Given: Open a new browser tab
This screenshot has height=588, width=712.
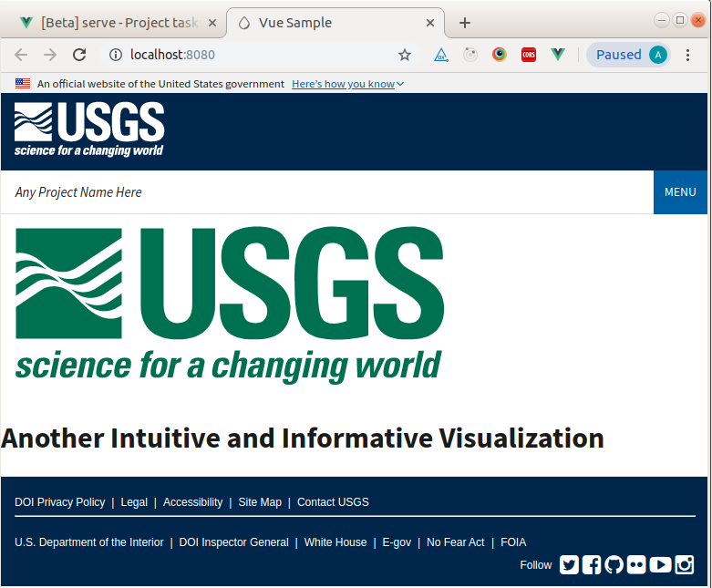Looking at the screenshot, I should 465,23.
